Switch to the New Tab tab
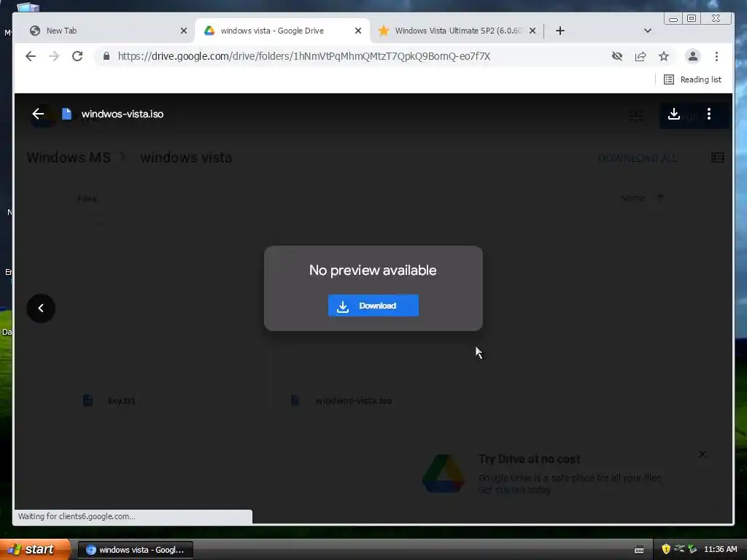The width and height of the screenshot is (747, 560). pyautogui.click(x=102, y=31)
